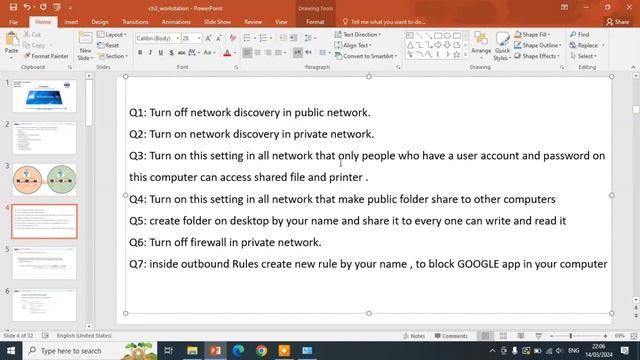This screenshot has height=360, width=640.
Task: Click the Arrange button
Action: 481,44
